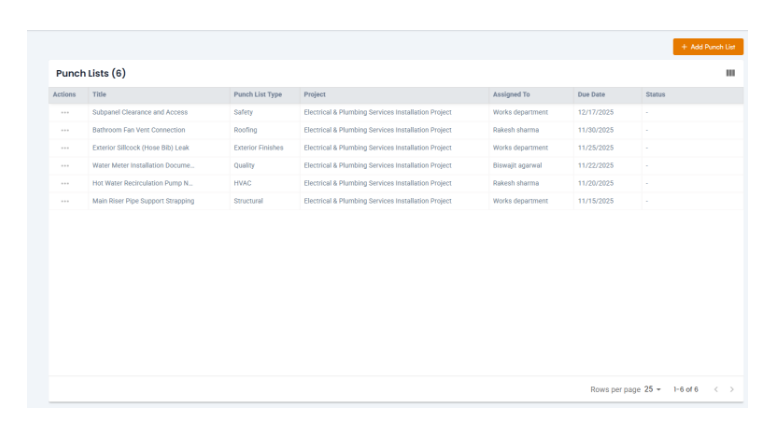Toggle column visibility icon above table

(730, 73)
